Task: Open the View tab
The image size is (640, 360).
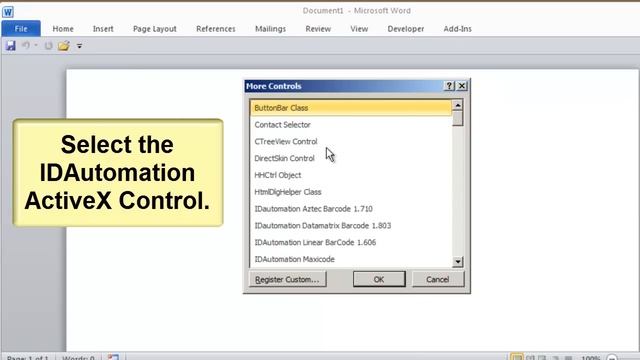Action: 359,29
